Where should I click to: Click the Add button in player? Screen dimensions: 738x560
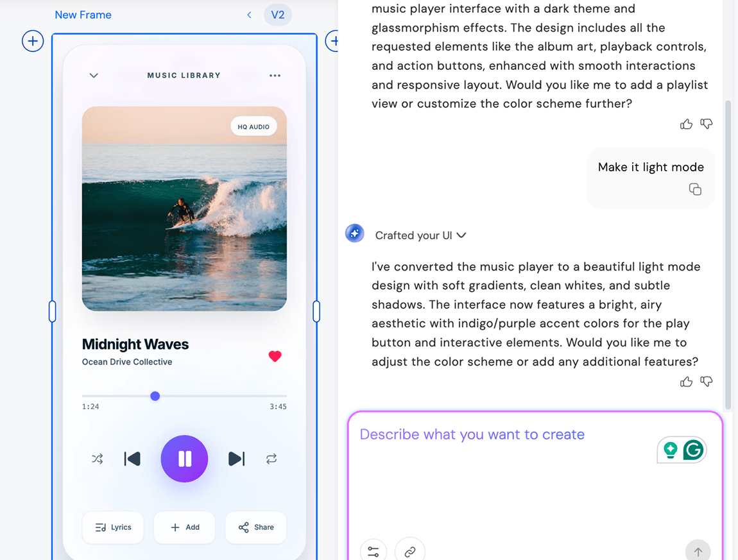point(184,527)
